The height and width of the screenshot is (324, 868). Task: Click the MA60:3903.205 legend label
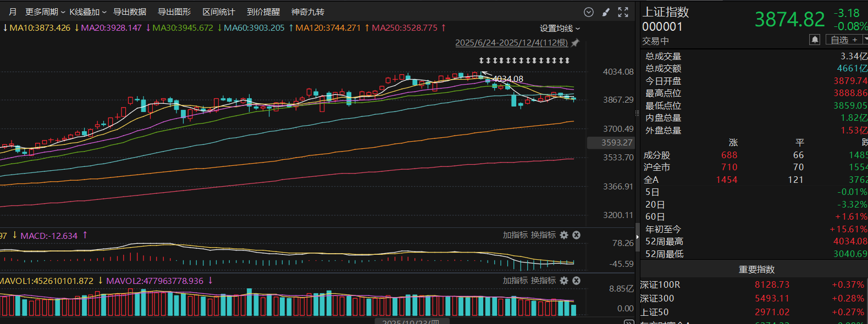point(254,27)
